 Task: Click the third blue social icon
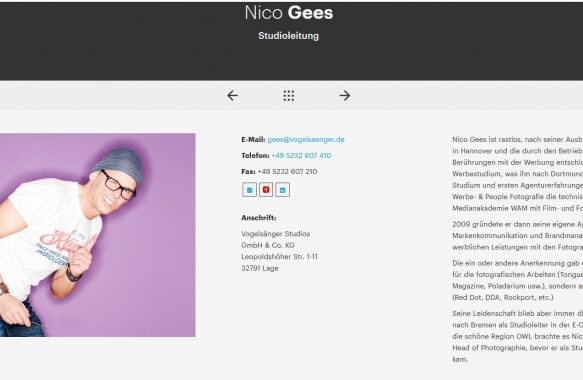(283, 190)
